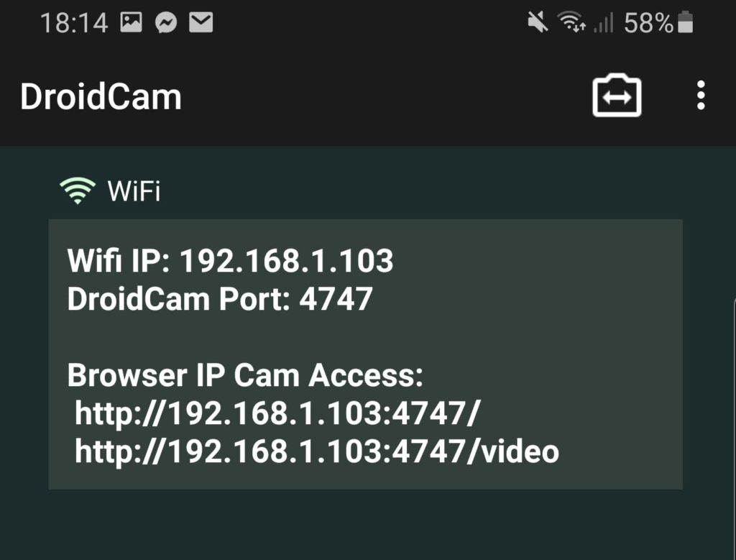Tap the Messenger icon in status bar
Screen dimensions: 736x560
pyautogui.click(x=167, y=22)
